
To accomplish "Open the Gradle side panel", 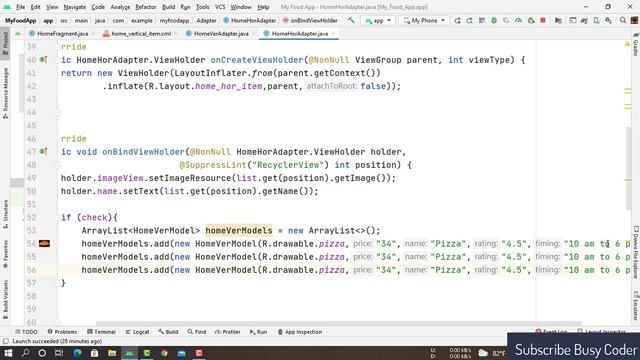I will point(636,45).
